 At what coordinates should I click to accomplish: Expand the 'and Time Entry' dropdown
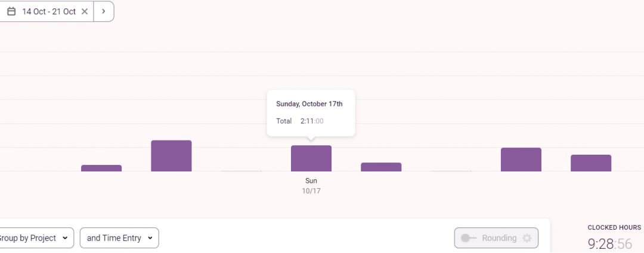[119, 238]
